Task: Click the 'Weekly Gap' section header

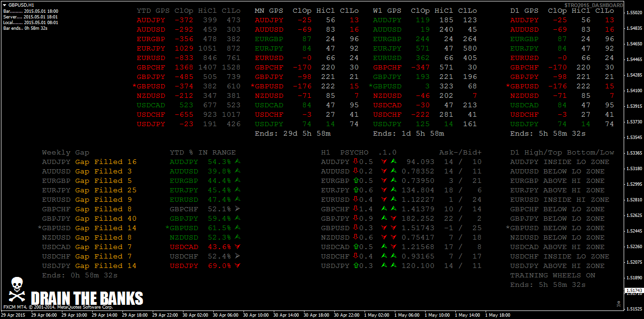Action: pos(66,152)
